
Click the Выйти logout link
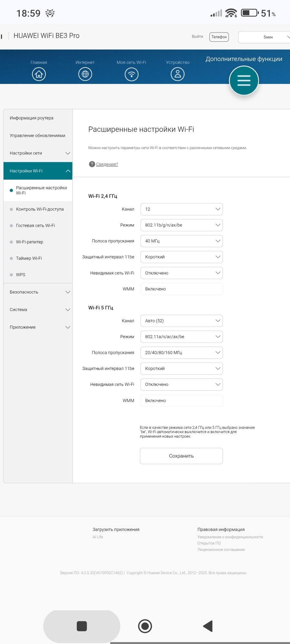point(198,37)
